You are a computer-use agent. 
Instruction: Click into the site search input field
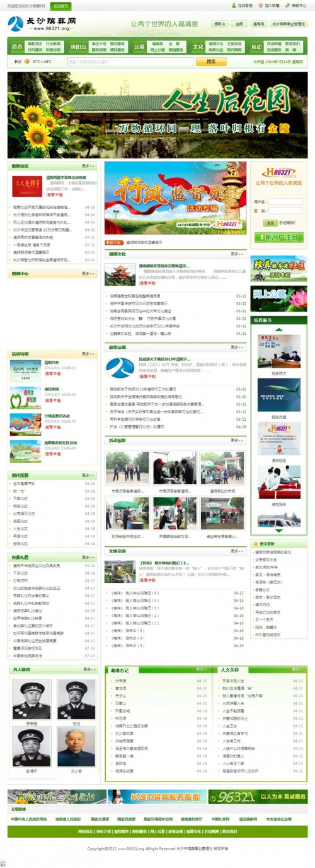coord(130,62)
